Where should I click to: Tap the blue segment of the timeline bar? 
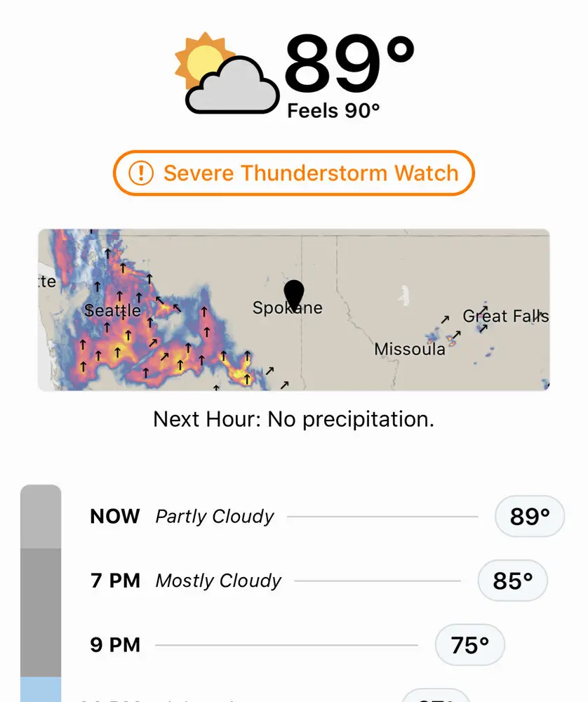pyautogui.click(x=41, y=689)
